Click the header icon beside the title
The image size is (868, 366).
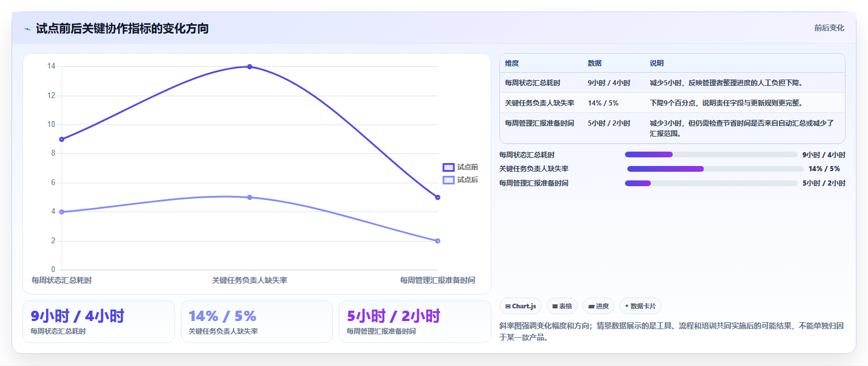coord(28,29)
